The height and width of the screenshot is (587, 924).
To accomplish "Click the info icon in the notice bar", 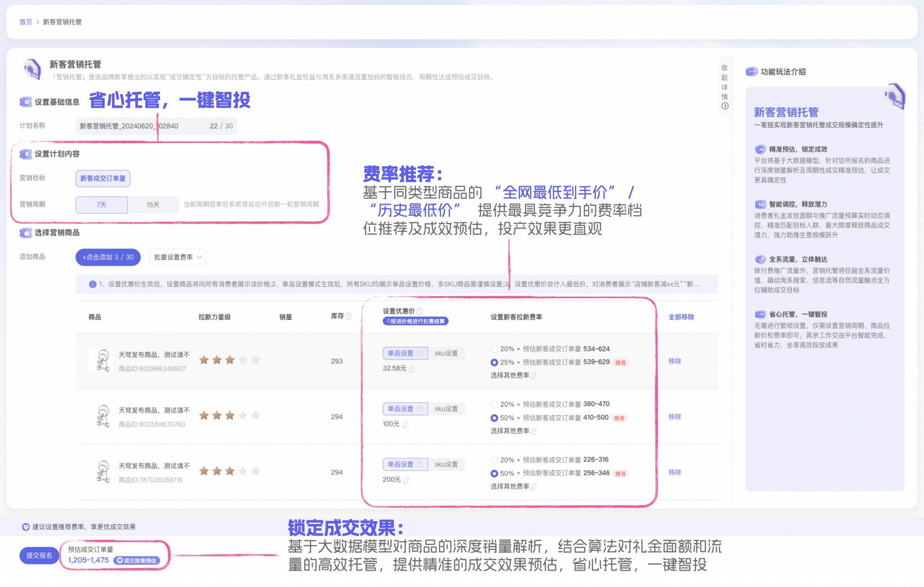I will coord(93,284).
